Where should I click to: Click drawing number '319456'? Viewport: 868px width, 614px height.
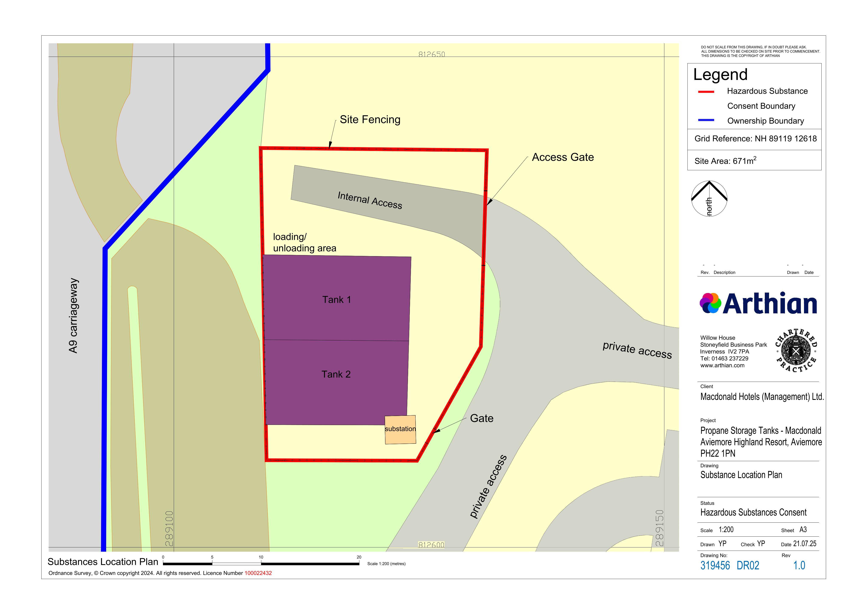715,566
